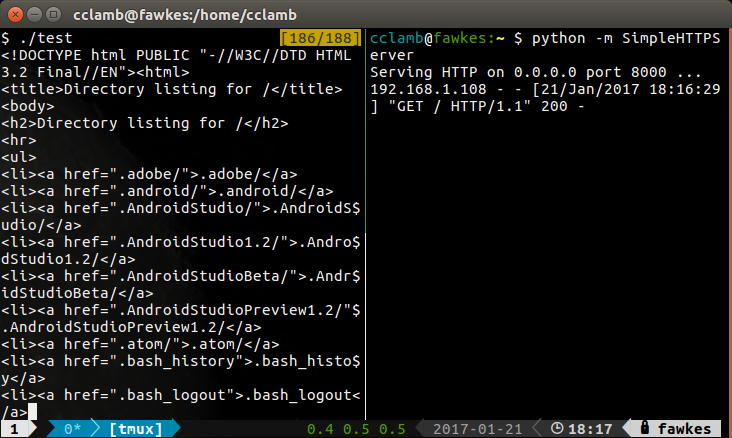Click the 0* window index in status bar
This screenshot has height=438, width=732.
click(x=72, y=429)
